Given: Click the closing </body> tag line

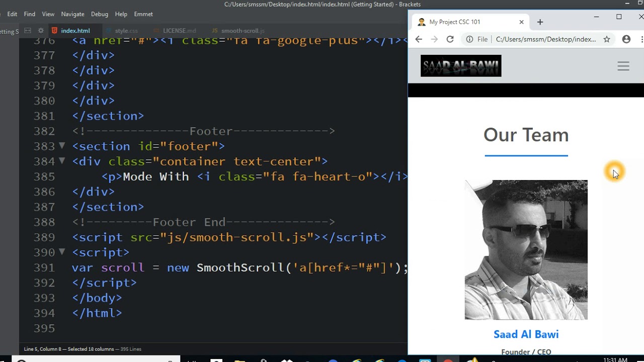Looking at the screenshot, I should [97, 298].
